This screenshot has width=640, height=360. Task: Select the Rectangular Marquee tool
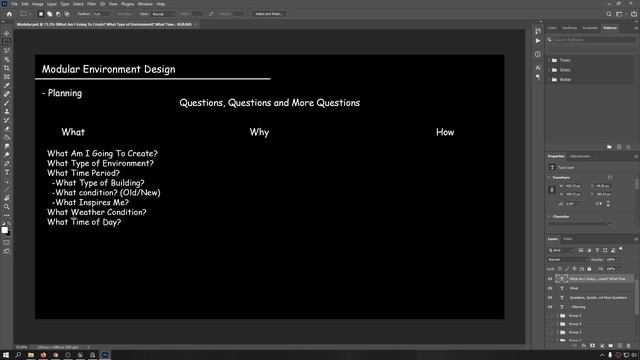[x=7, y=42]
